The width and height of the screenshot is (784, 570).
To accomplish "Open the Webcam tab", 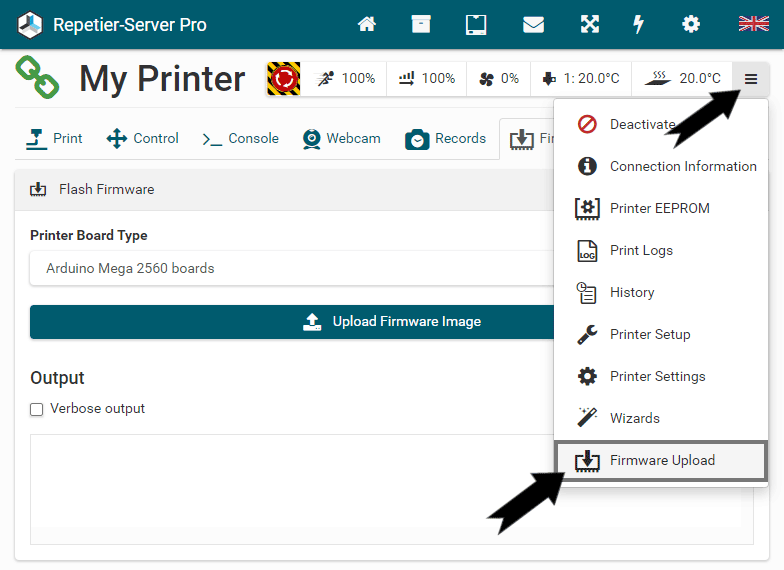I will click(x=342, y=139).
